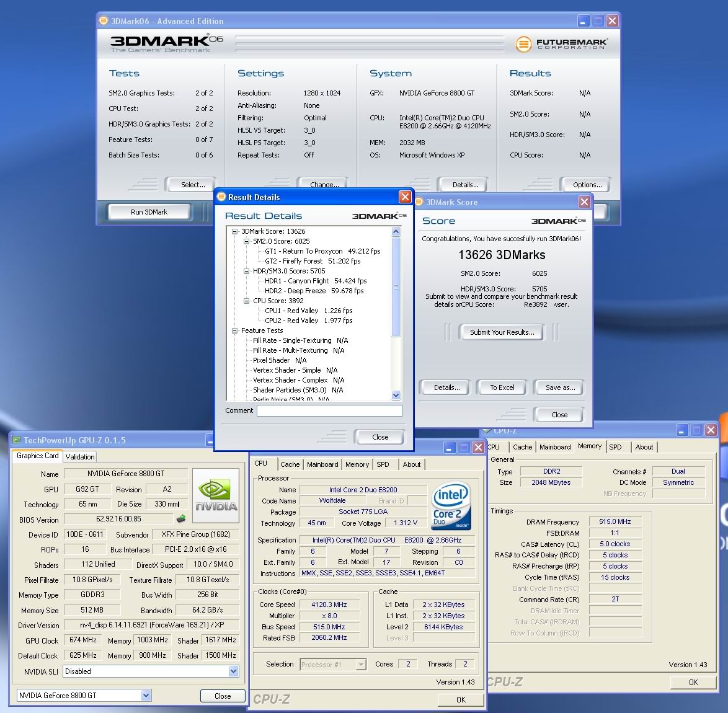Image resolution: width=728 pixels, height=713 pixels.
Task: Select CPU tab in CPU-Z CPU window
Action: pos(261,463)
